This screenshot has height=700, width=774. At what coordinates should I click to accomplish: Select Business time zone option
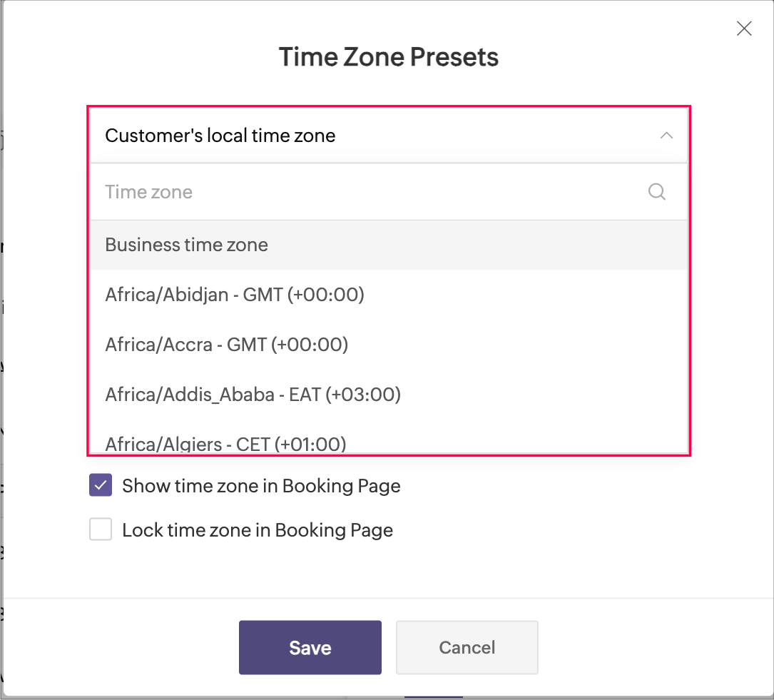pyautogui.click(x=389, y=245)
